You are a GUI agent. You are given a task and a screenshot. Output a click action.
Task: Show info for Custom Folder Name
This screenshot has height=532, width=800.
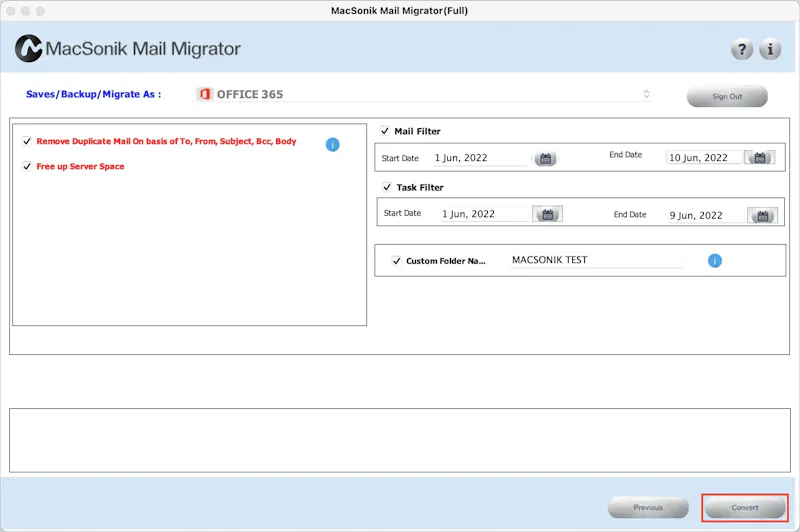pyautogui.click(x=715, y=261)
